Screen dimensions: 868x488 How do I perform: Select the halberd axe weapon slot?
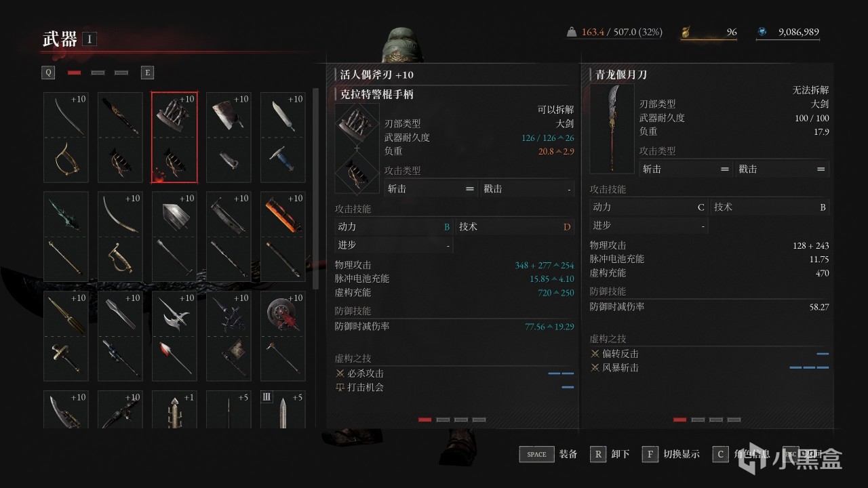click(174, 335)
